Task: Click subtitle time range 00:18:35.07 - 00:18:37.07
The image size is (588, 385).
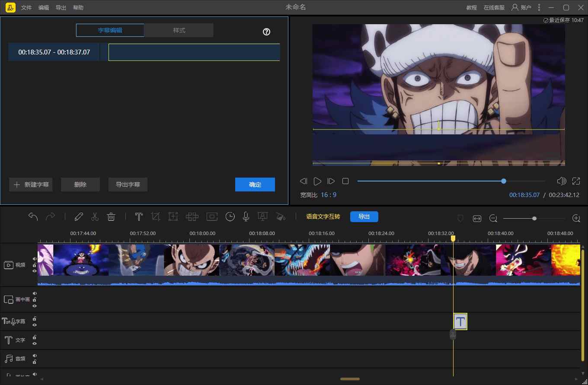Action: coord(54,52)
